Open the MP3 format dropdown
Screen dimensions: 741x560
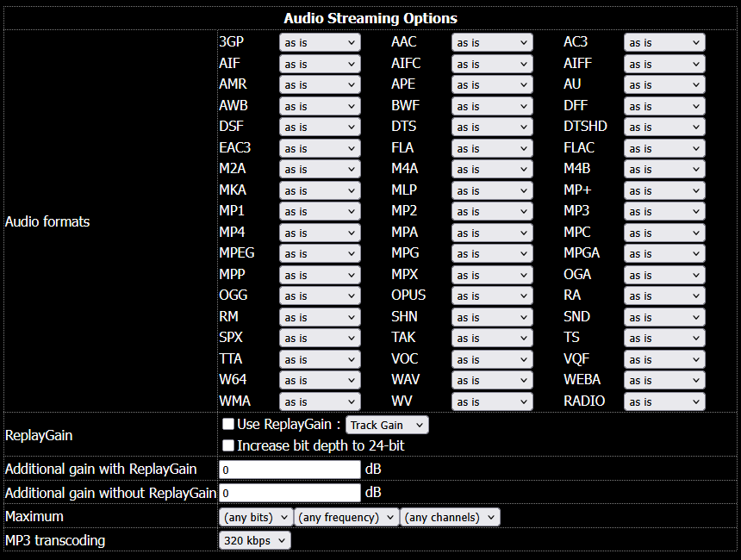664,212
